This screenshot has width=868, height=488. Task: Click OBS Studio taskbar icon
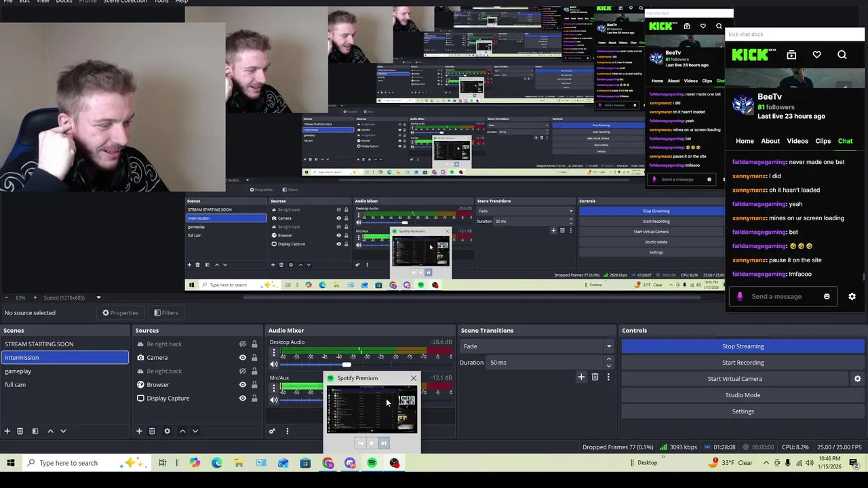(x=394, y=463)
